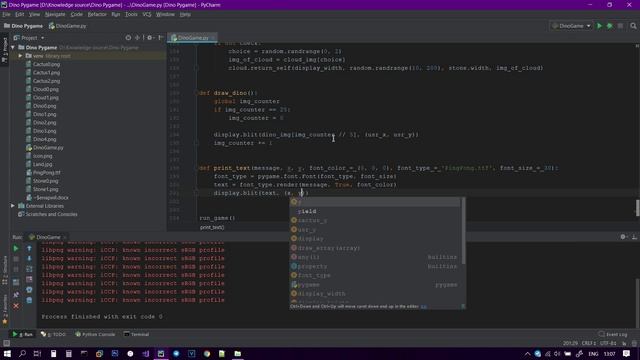Open the Refactor menu
This screenshot has height=360, width=640.
(x=97, y=14)
